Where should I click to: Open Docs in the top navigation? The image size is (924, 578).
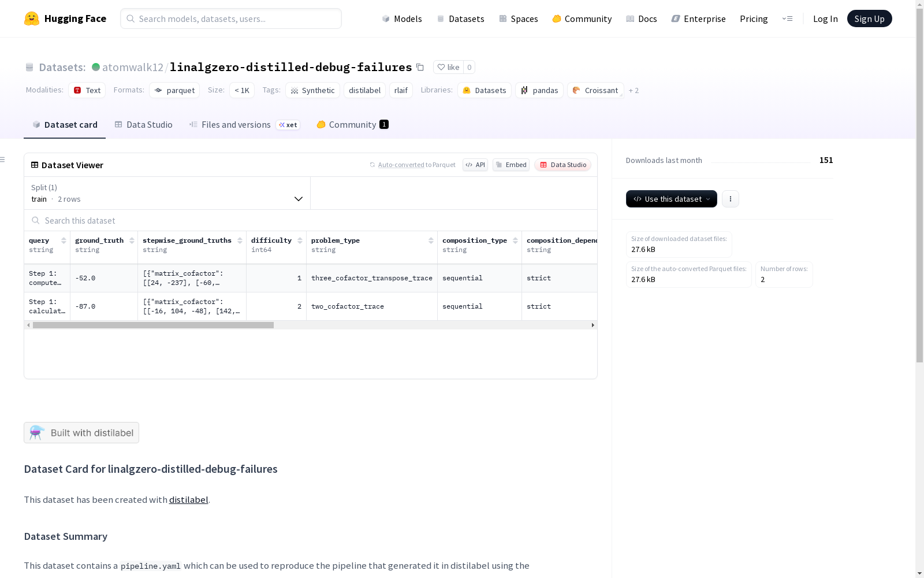coord(642,18)
